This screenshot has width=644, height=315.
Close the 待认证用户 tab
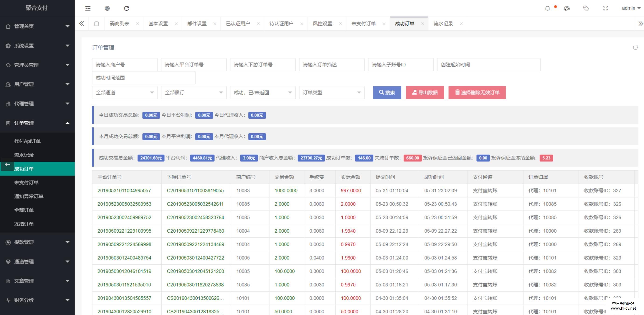[x=302, y=24]
